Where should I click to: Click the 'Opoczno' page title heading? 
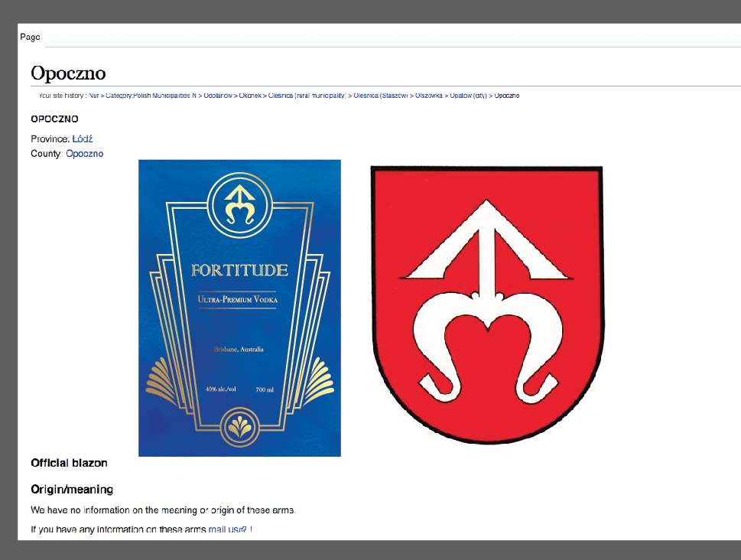coord(68,73)
